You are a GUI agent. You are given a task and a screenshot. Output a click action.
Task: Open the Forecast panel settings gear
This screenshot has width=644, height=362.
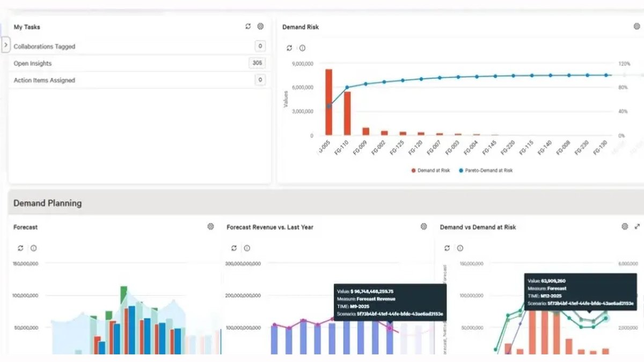[210, 227]
